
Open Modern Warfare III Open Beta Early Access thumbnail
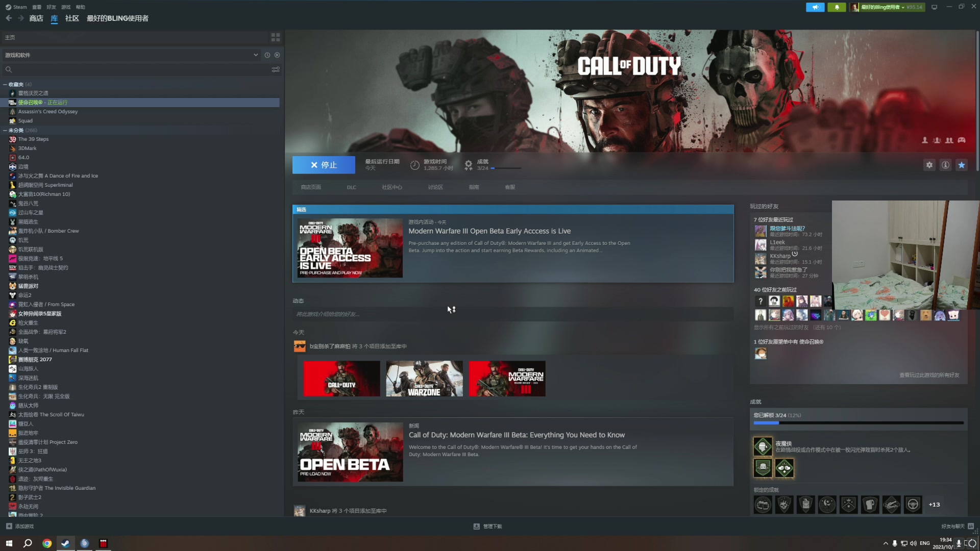(x=350, y=248)
